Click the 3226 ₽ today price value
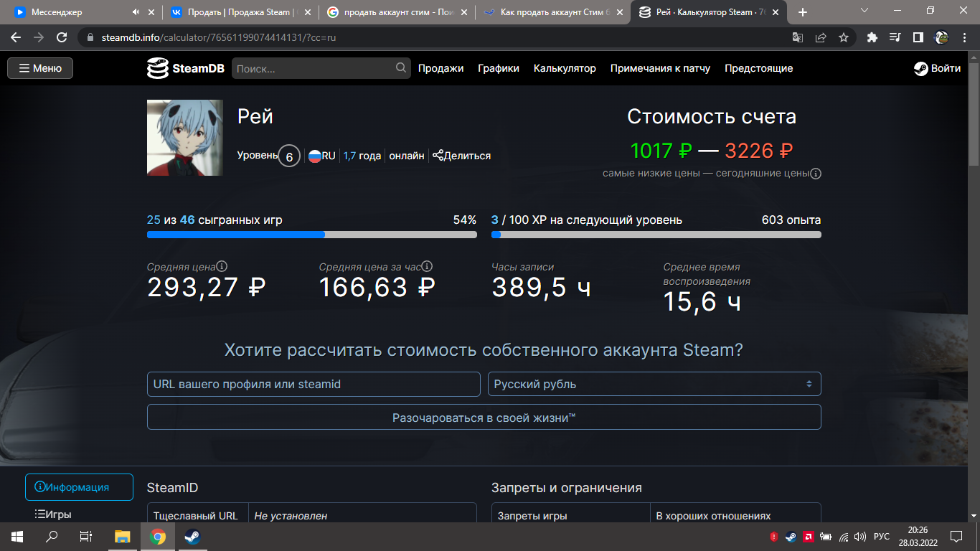 tap(758, 151)
